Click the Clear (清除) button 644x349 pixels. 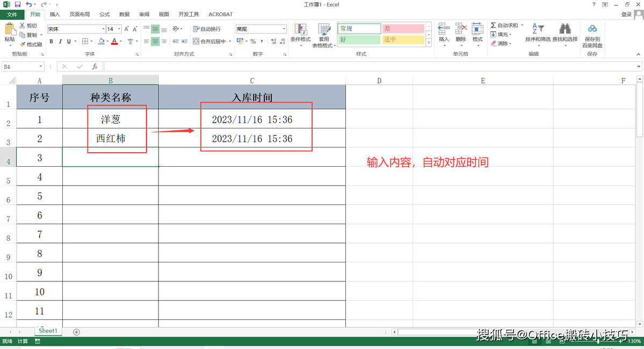(501, 43)
